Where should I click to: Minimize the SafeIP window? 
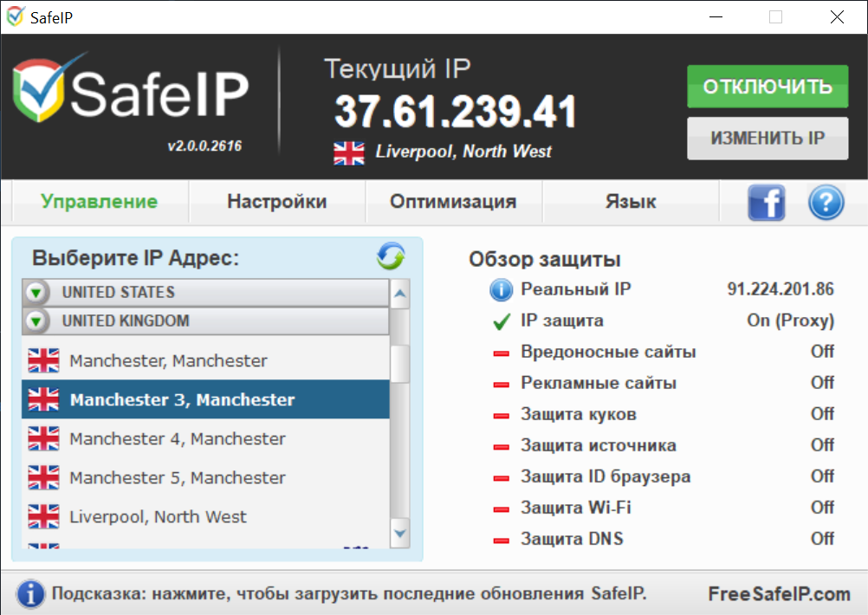[716, 16]
